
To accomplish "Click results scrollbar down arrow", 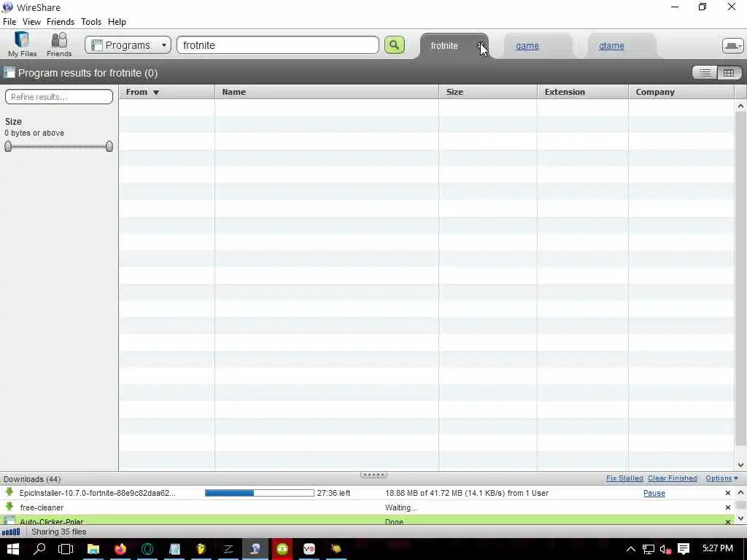I will (740, 464).
